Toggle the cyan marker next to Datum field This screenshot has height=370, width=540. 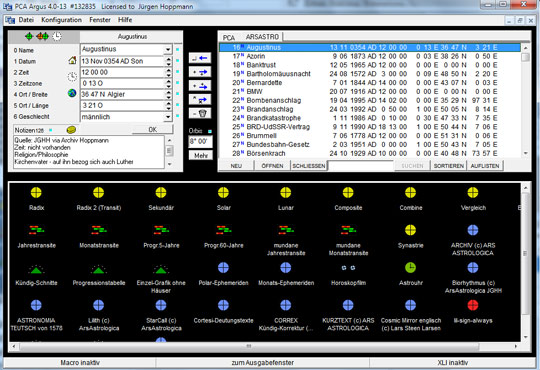[178, 61]
